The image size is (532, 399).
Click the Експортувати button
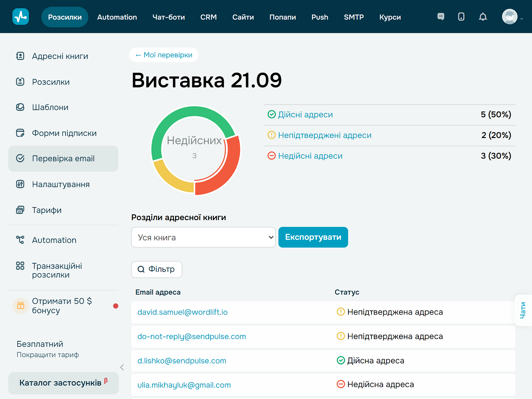coord(313,237)
